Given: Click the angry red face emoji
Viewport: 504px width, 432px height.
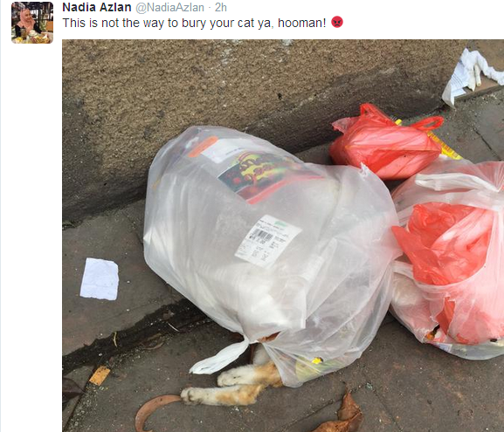Looking at the screenshot, I should point(337,22).
